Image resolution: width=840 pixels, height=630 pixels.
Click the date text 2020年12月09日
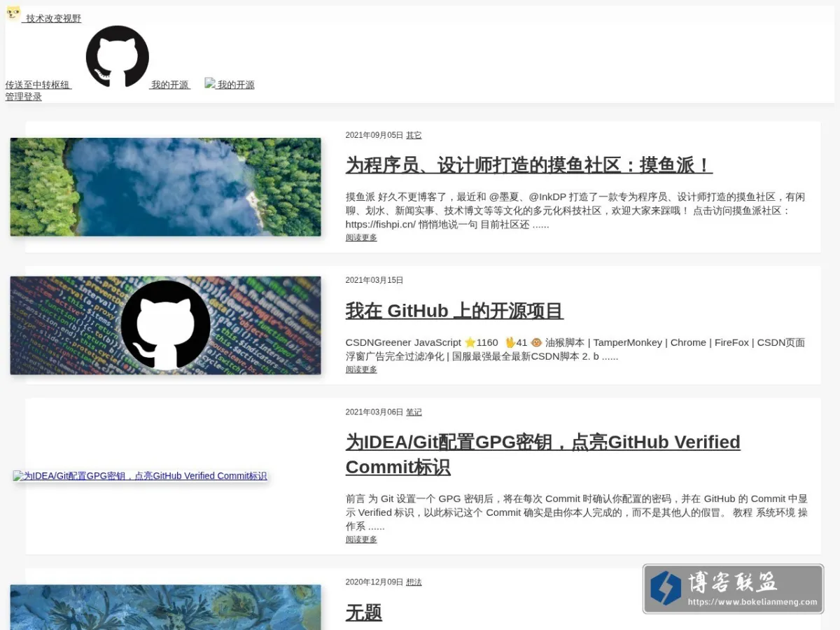pyautogui.click(x=374, y=582)
